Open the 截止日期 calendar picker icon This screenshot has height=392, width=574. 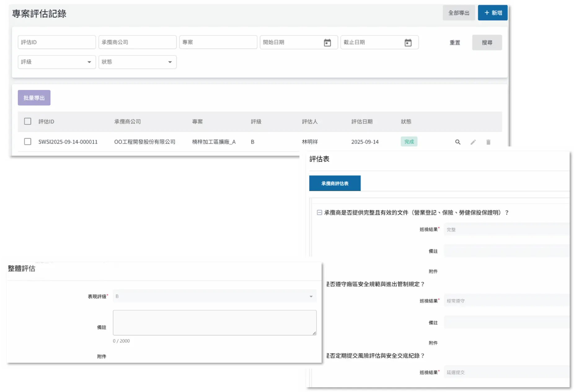coord(408,42)
